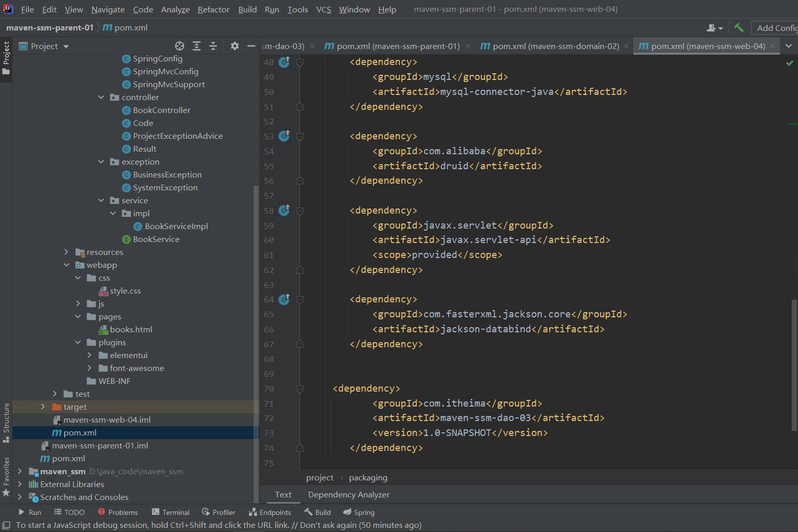Click the locate/select opened file target icon
Screen dimensions: 798x532
tap(179, 46)
